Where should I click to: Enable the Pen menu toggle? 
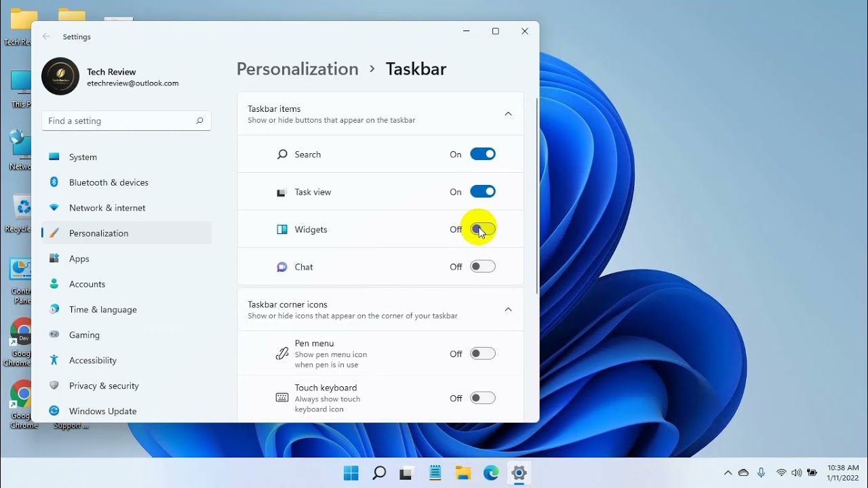point(483,353)
